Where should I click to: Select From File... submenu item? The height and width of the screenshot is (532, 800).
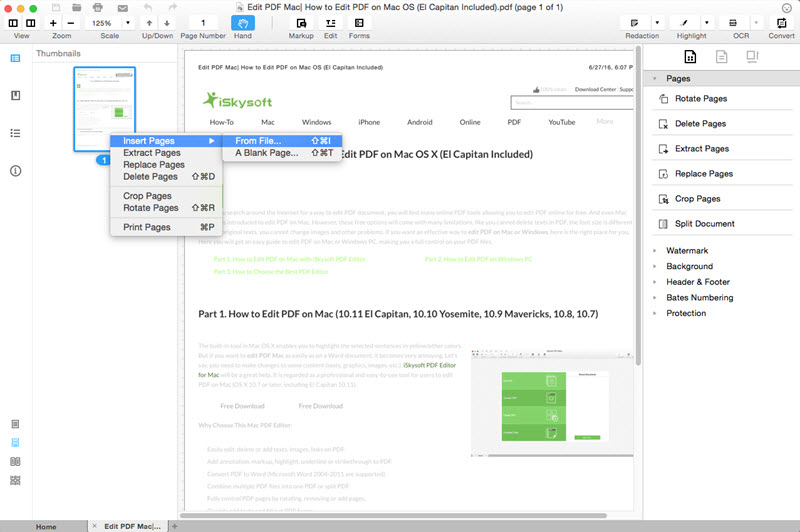pos(282,141)
